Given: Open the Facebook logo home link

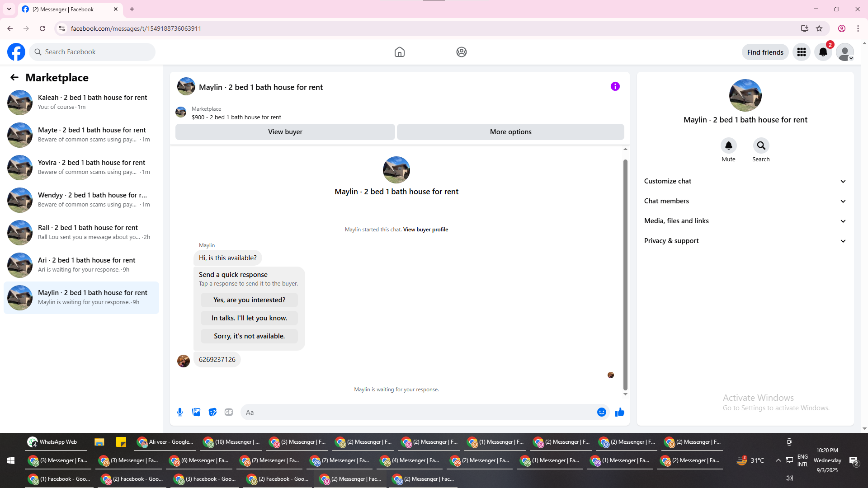Looking at the screenshot, I should tap(16, 52).
